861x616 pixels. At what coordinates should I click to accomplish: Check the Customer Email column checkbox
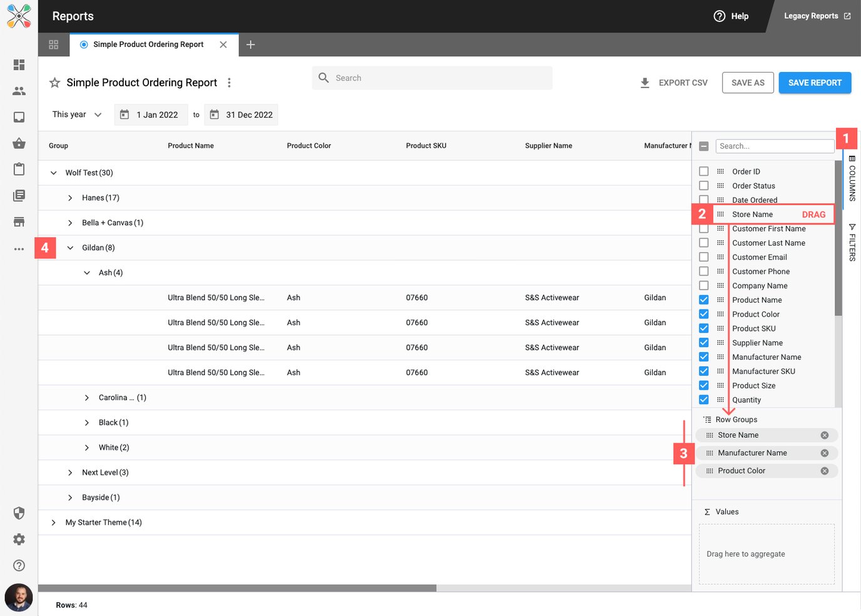tap(704, 257)
